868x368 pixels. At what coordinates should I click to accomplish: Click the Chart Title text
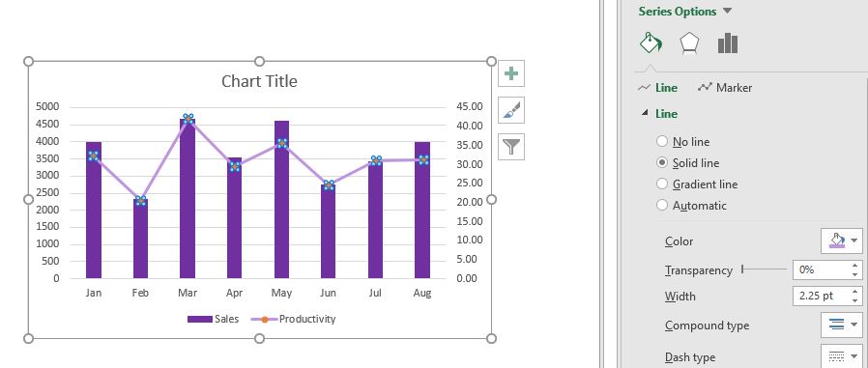click(259, 81)
